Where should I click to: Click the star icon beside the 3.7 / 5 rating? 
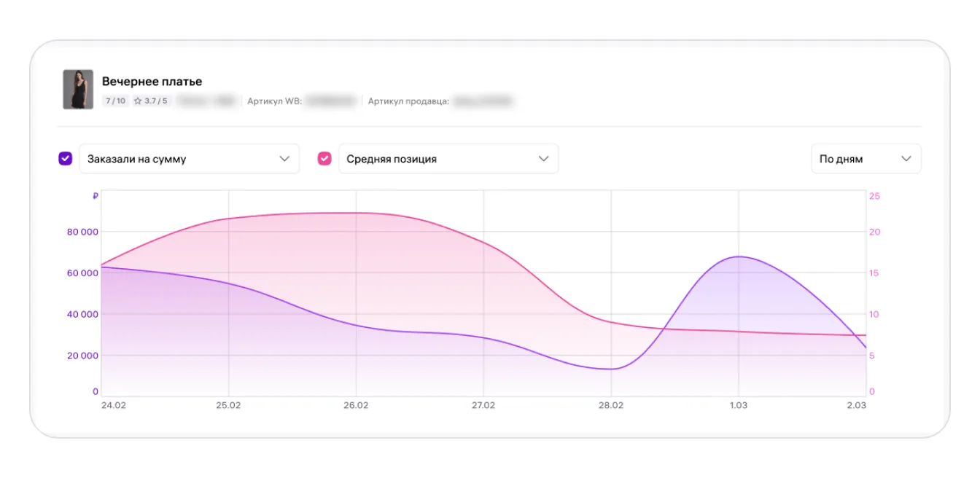(137, 101)
